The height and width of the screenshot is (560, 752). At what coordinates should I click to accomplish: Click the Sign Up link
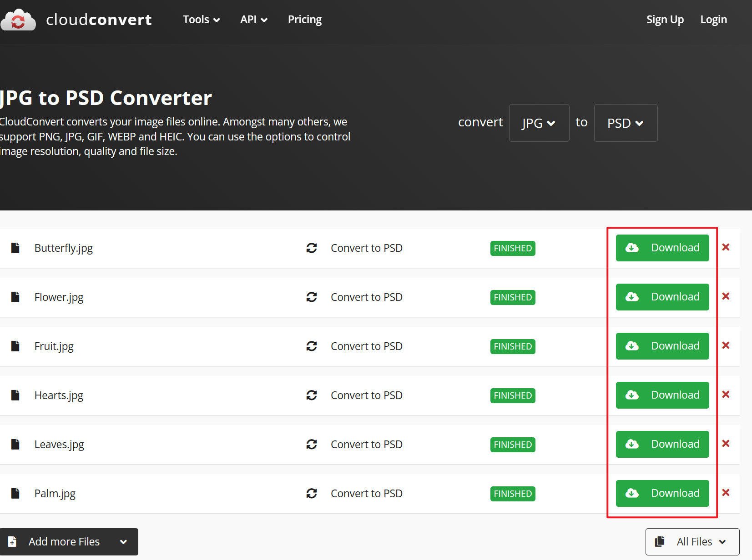coord(665,20)
